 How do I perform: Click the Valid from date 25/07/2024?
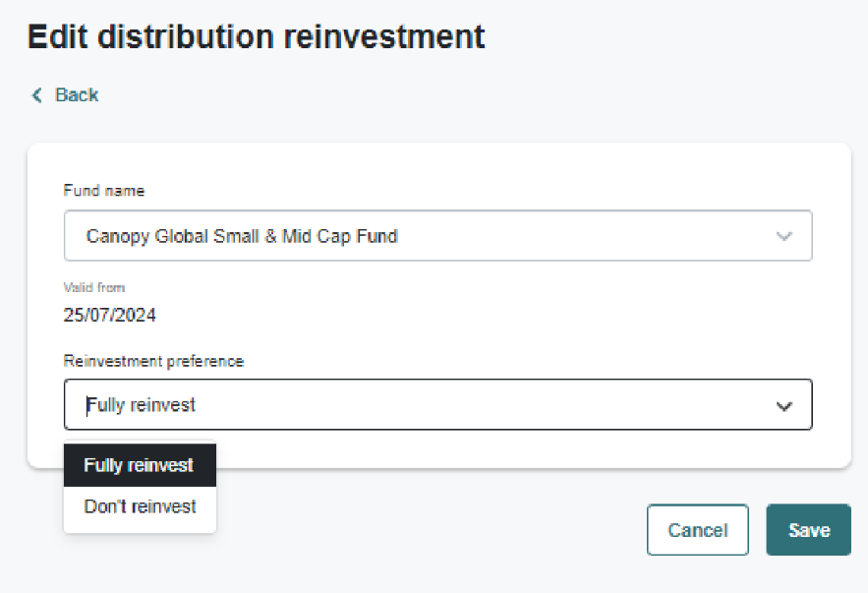pyautogui.click(x=110, y=316)
